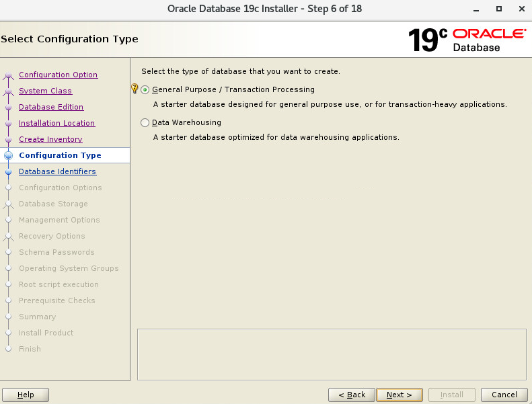Viewport: 532px width, 404px height.
Task: Go to Configuration Option step
Action: (58, 75)
